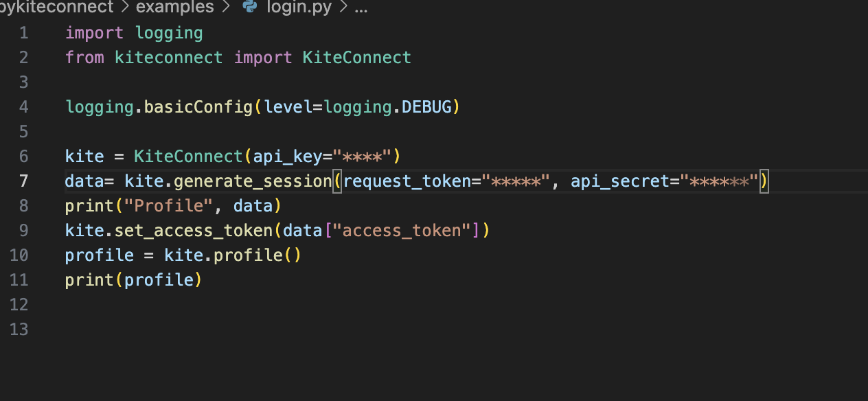Click the "access_token" string literal
This screenshot has width=868, height=401.
402,231
